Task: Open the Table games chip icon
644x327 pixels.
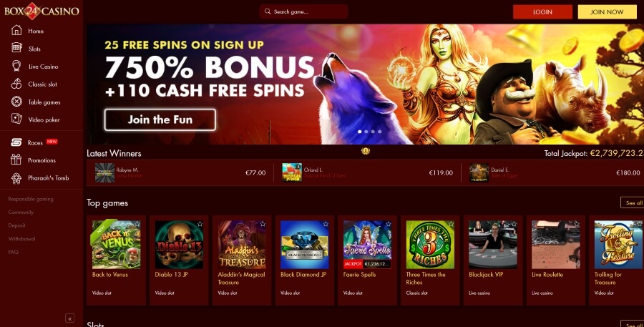Action: 16,102
